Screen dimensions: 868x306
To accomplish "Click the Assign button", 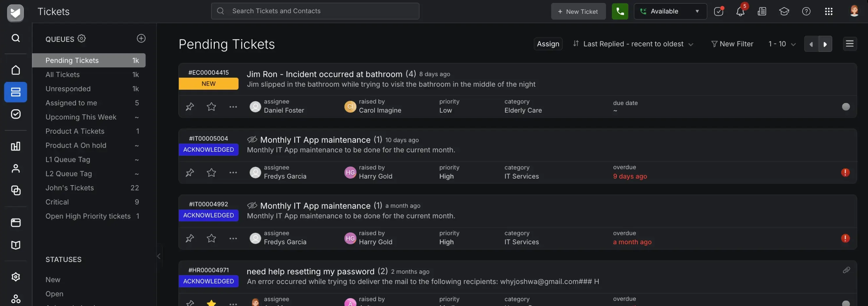I will coord(548,44).
